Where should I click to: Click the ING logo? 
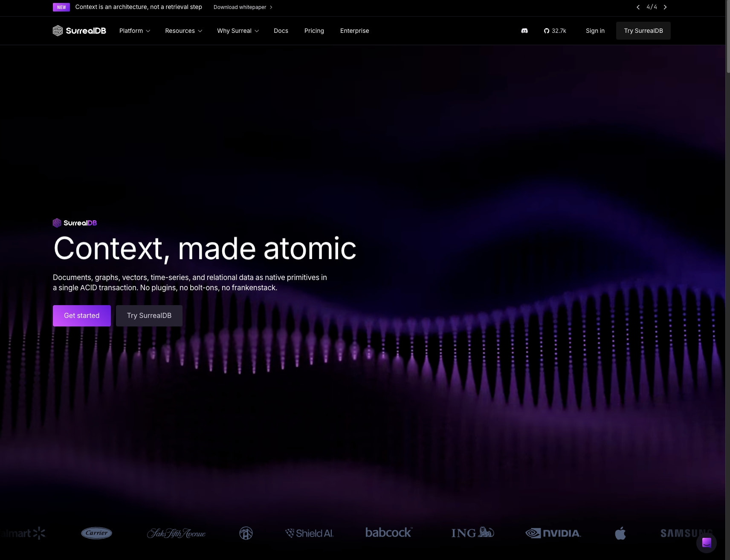472,532
